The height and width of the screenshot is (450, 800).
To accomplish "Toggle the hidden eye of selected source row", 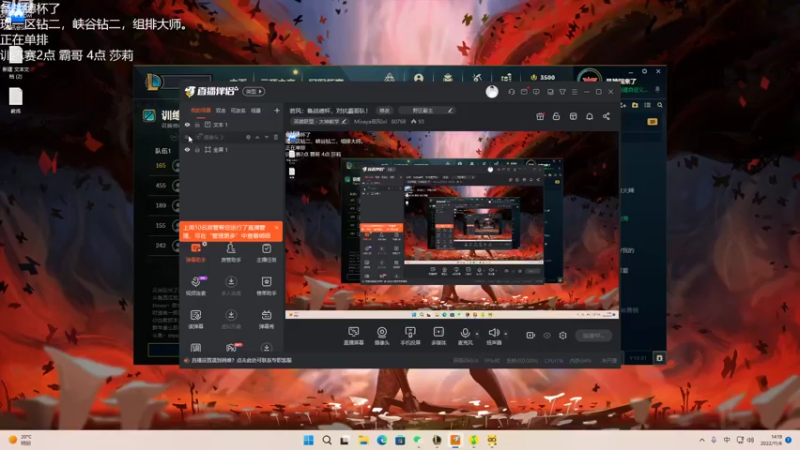I will pos(187,137).
